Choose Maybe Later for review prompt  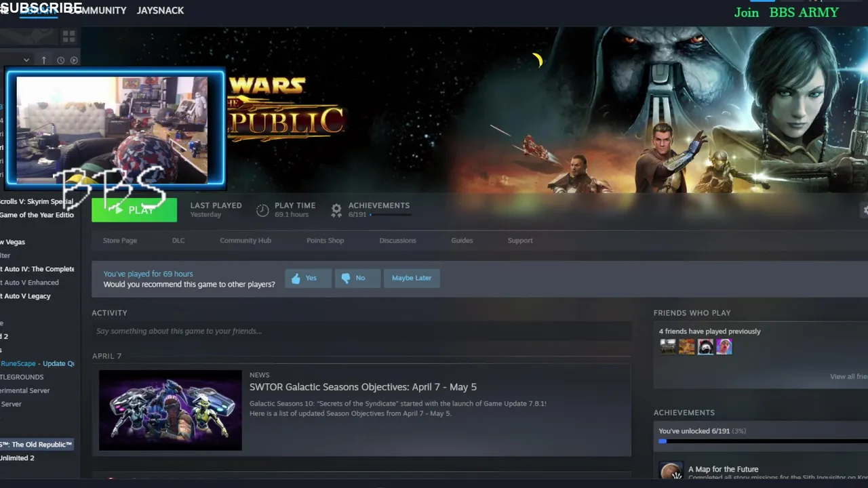click(412, 278)
